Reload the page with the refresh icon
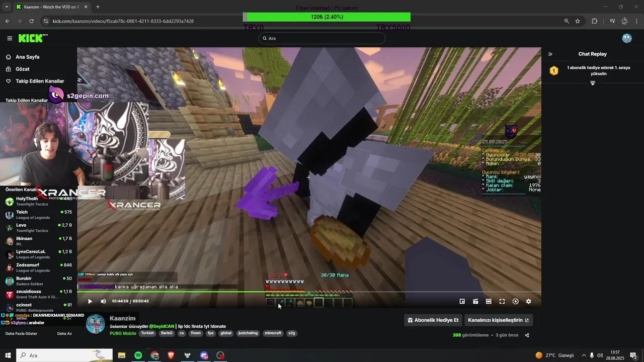This screenshot has width=644, height=362. (x=31, y=21)
